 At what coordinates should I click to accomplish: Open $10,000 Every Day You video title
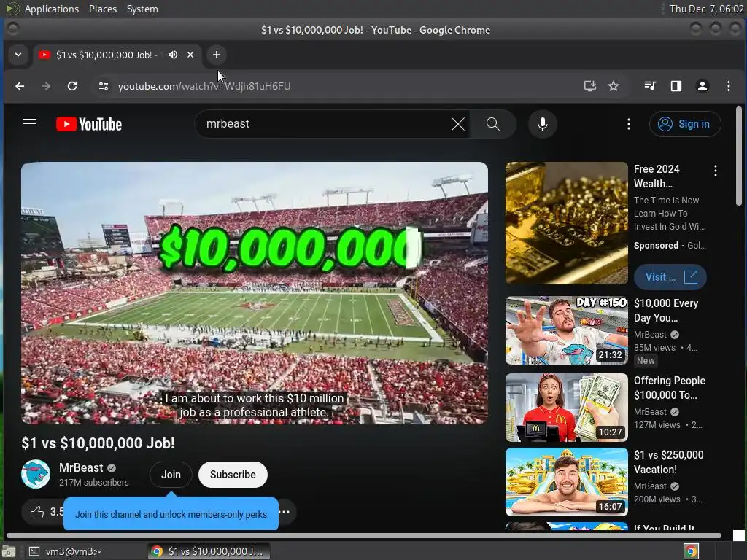(666, 311)
